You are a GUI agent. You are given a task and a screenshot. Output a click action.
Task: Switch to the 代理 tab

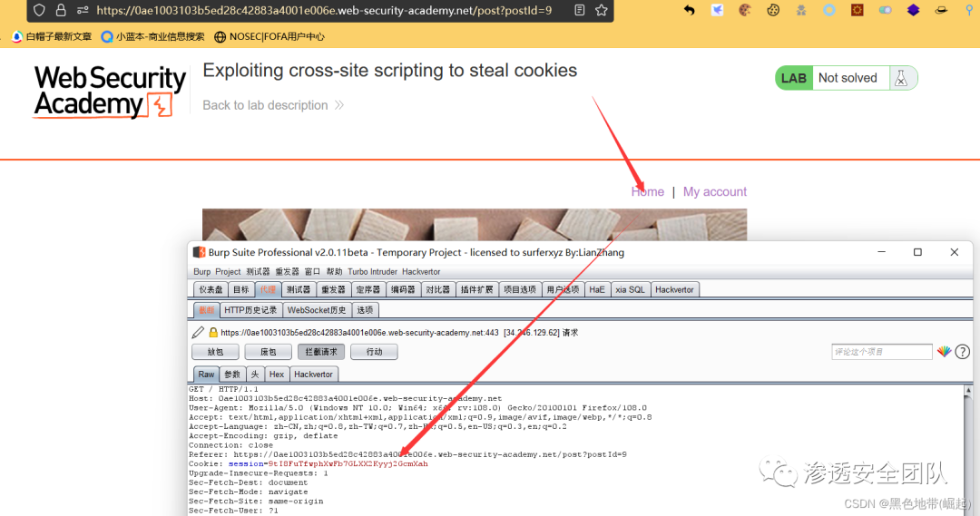[x=268, y=290]
